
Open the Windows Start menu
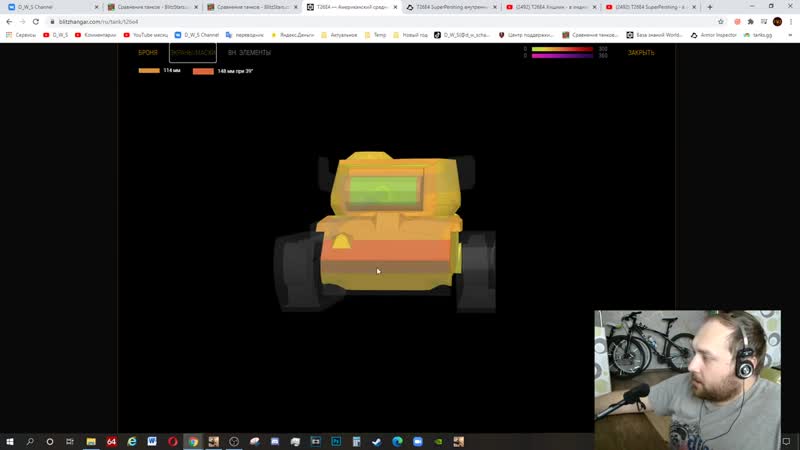click(10, 441)
